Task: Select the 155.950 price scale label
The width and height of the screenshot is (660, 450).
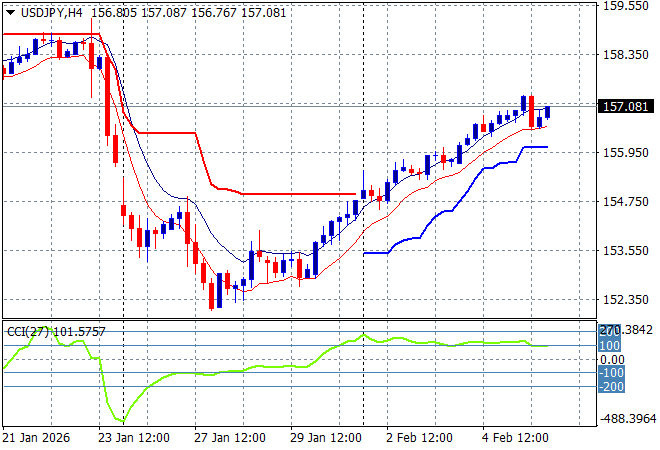Action: [x=625, y=152]
